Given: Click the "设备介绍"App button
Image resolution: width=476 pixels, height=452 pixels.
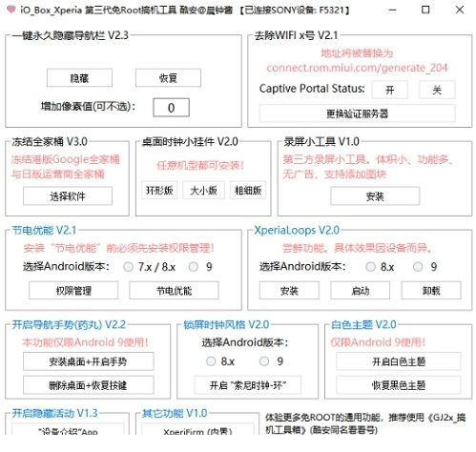Looking at the screenshot, I should pos(68,430).
